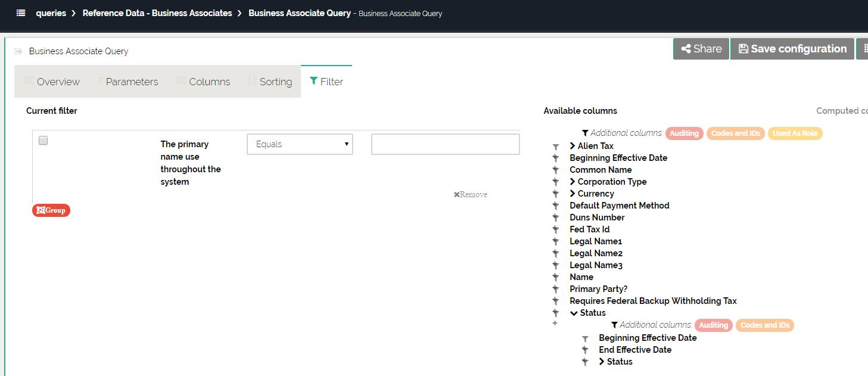Screen dimensions: 868x376
Task: Click the filter value text input field
Action: tap(445, 144)
